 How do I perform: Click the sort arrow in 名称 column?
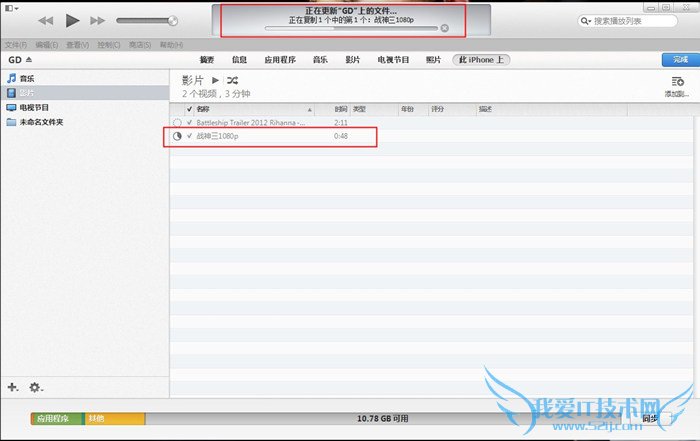(x=310, y=109)
